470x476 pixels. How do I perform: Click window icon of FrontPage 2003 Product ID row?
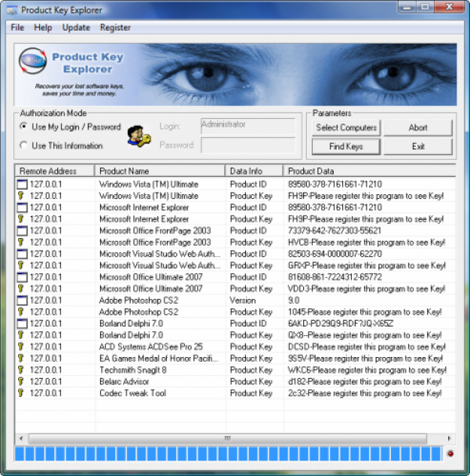point(22,231)
